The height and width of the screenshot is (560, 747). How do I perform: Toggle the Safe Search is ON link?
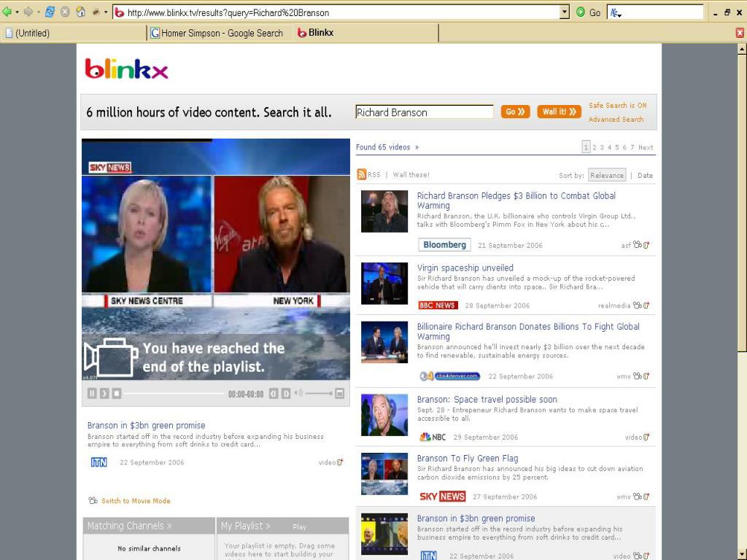click(x=617, y=106)
